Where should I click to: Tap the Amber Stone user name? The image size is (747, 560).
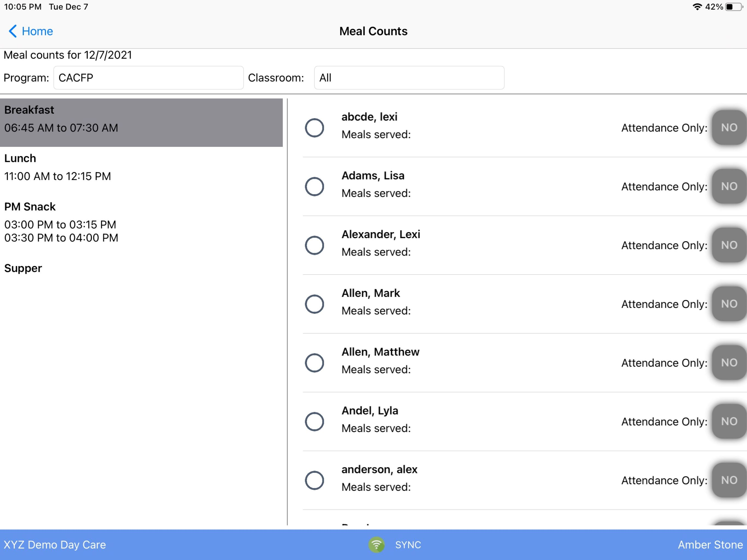[x=710, y=544]
